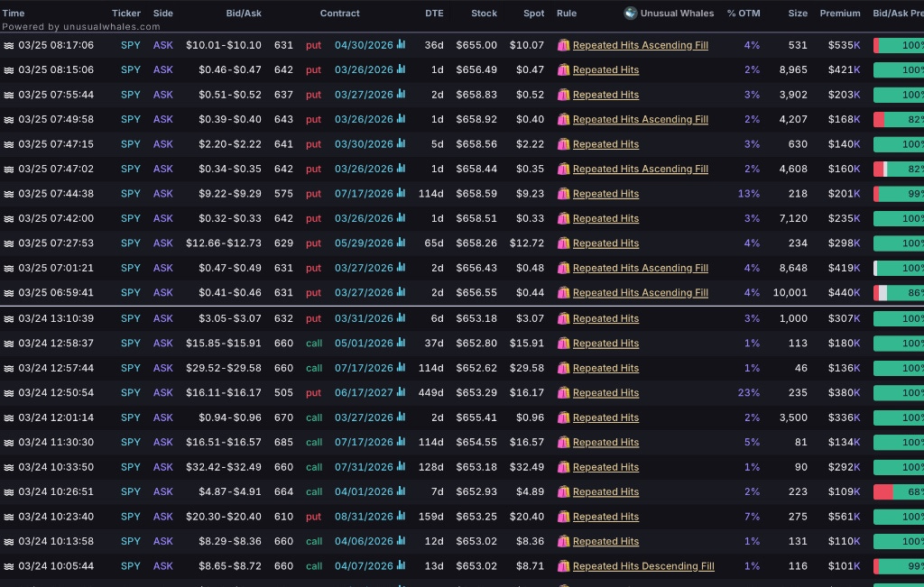This screenshot has height=587, width=924.
Task: Open chart icon for 03/30/2026 641 put
Action: 402,143
